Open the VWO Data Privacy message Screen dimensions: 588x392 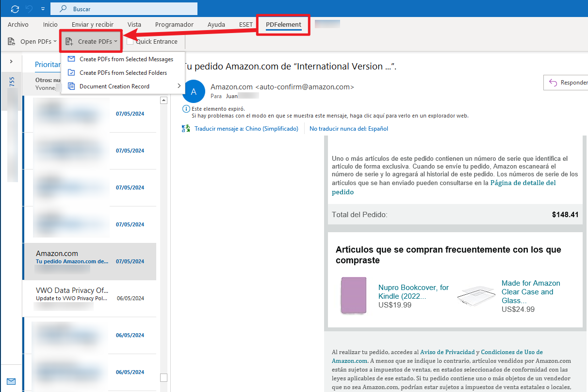pos(89,298)
